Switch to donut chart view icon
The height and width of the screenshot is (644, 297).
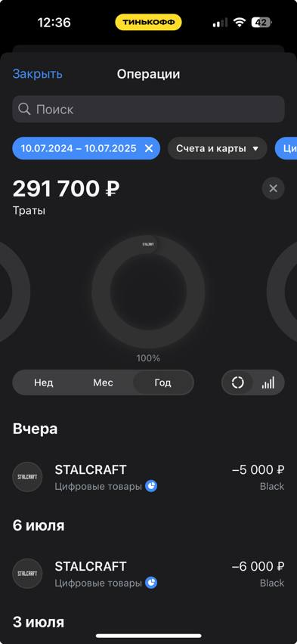coord(237,382)
